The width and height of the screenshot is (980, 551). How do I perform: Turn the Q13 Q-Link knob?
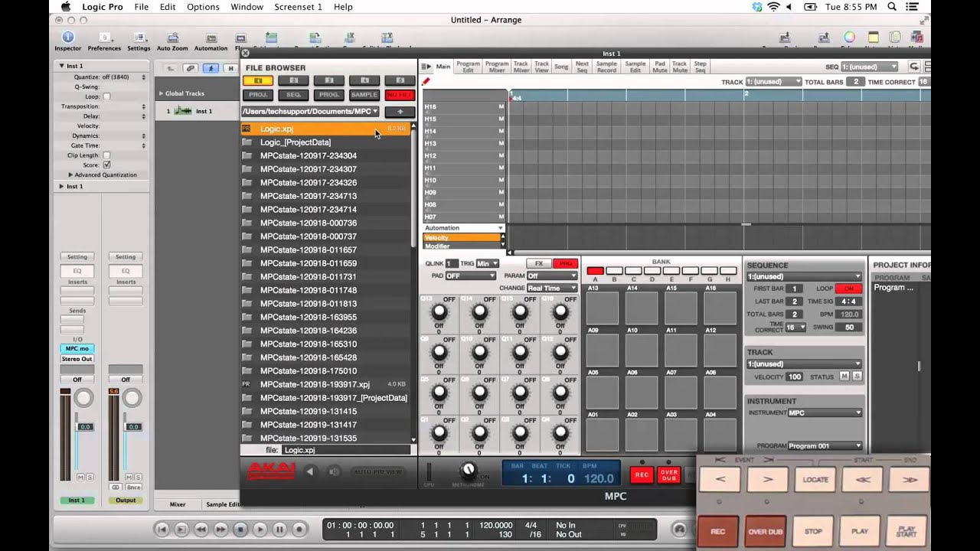(439, 312)
